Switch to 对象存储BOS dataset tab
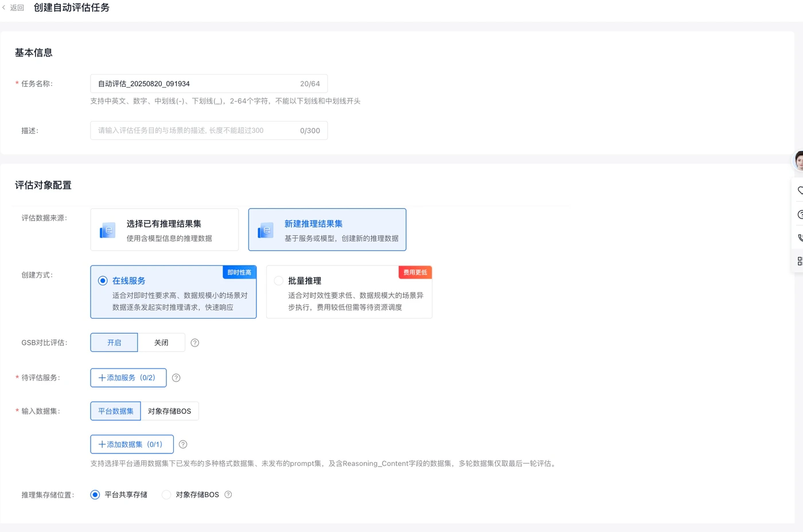Screen dimensions: 803x532 click(x=170, y=411)
